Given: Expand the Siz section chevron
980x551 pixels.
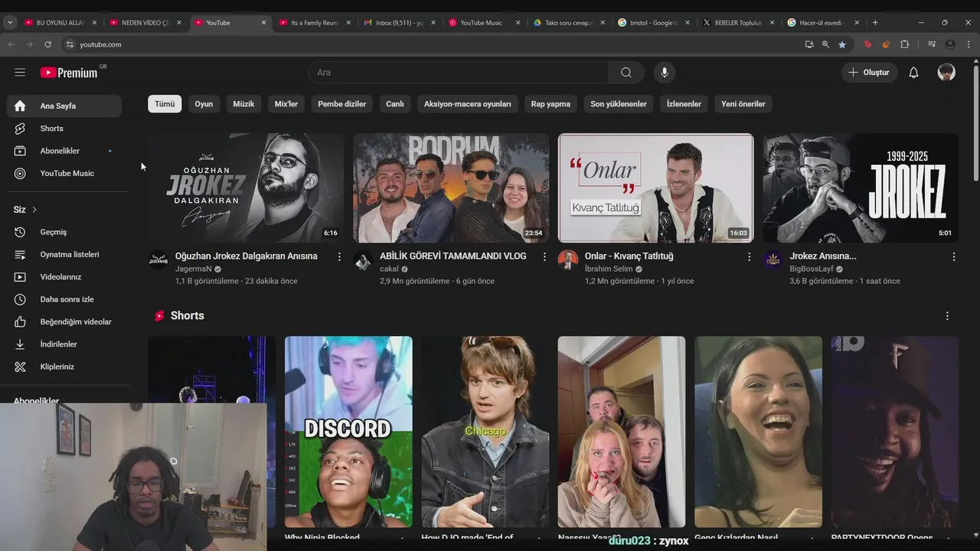Looking at the screenshot, I should point(34,210).
